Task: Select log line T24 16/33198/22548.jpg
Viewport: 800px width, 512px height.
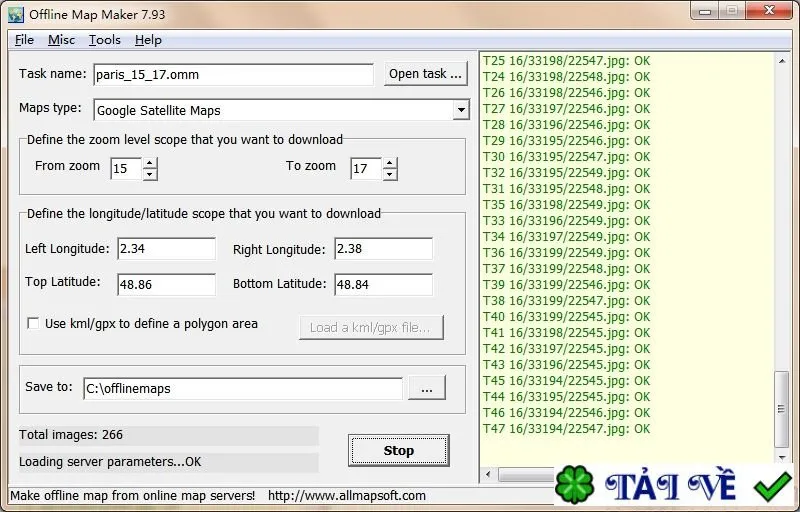Action: 566,76
